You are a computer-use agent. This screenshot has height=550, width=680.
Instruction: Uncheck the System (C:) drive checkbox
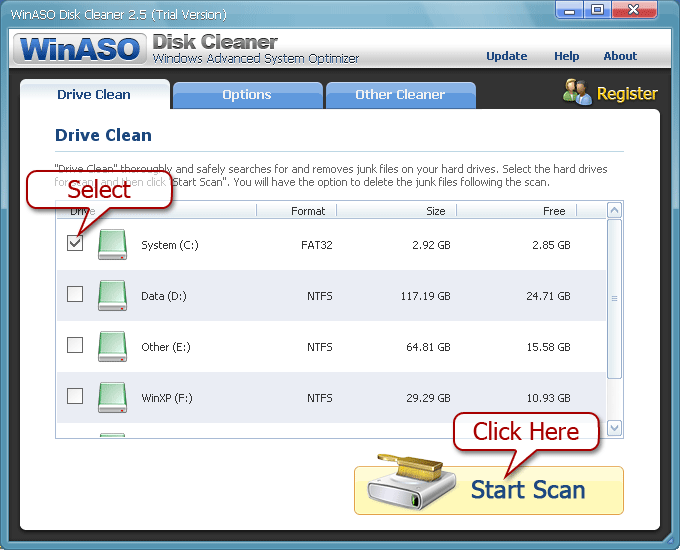[x=75, y=243]
